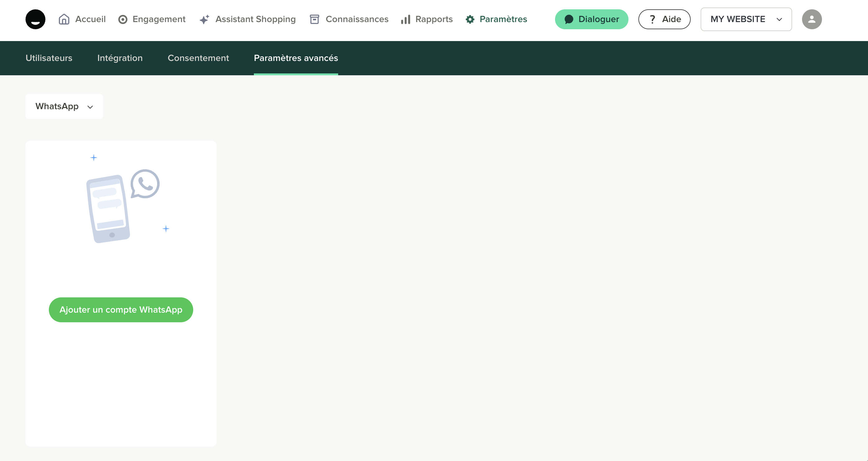Click the green Dialoguer button

(591, 19)
